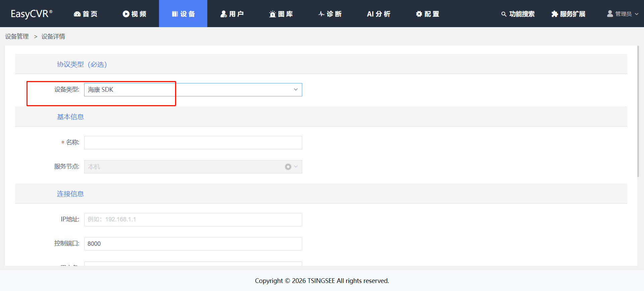Open the 首页 home dashboard icon
The width and height of the screenshot is (644, 291).
click(77, 14)
